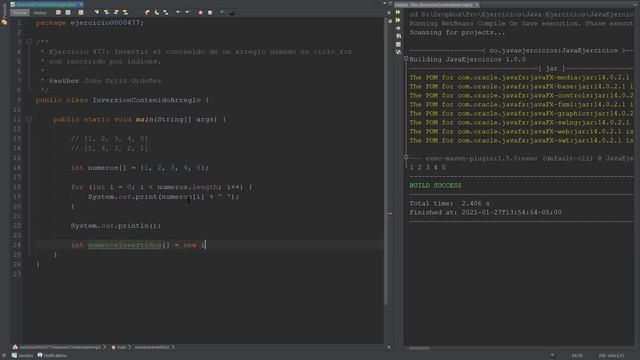Click the 'Total time: 2.406 s' line

[449, 203]
